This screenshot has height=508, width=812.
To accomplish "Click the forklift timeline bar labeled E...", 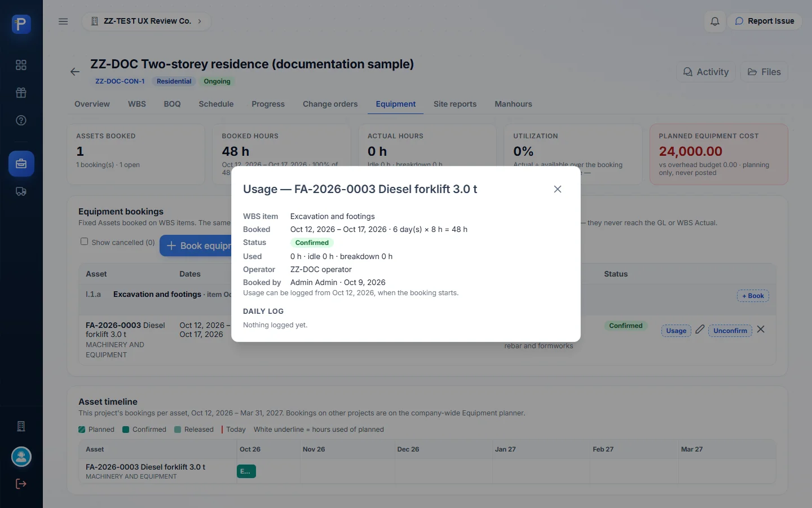I will (246, 471).
